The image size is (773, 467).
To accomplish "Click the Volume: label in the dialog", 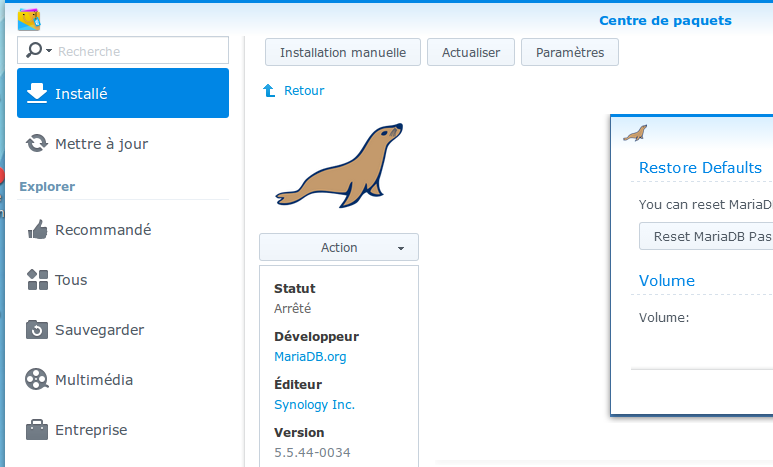I will click(664, 318).
